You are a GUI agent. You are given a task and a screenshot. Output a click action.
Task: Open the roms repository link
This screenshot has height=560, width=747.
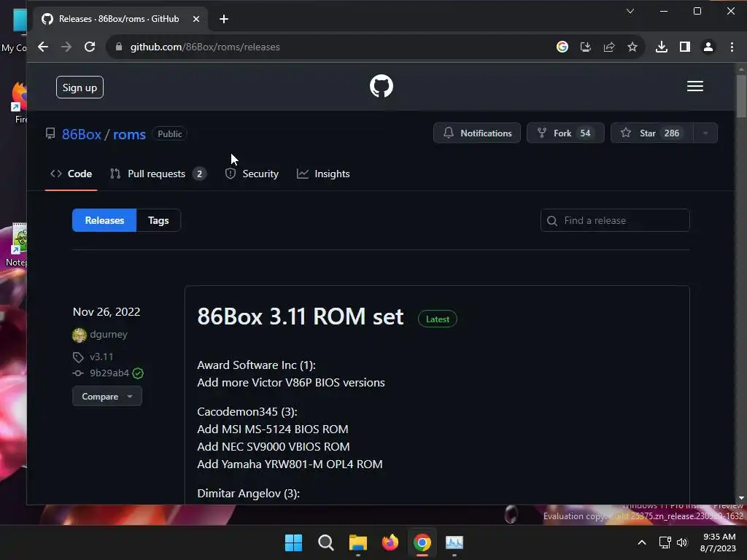coord(129,134)
